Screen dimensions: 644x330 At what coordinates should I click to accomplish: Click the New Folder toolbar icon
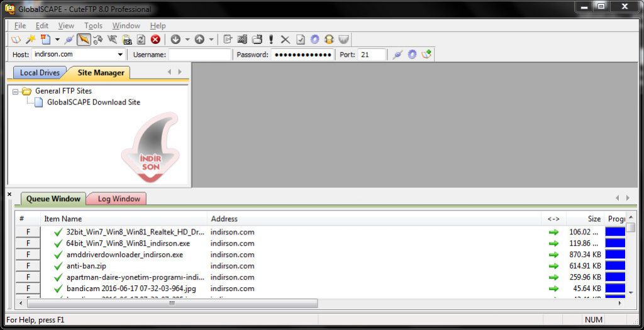(x=257, y=40)
